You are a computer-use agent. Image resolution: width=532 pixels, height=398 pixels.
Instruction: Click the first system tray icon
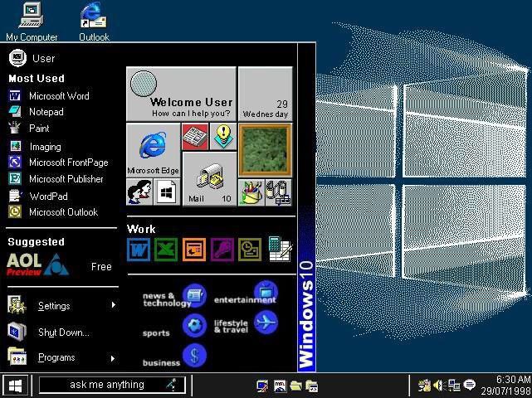(x=424, y=385)
